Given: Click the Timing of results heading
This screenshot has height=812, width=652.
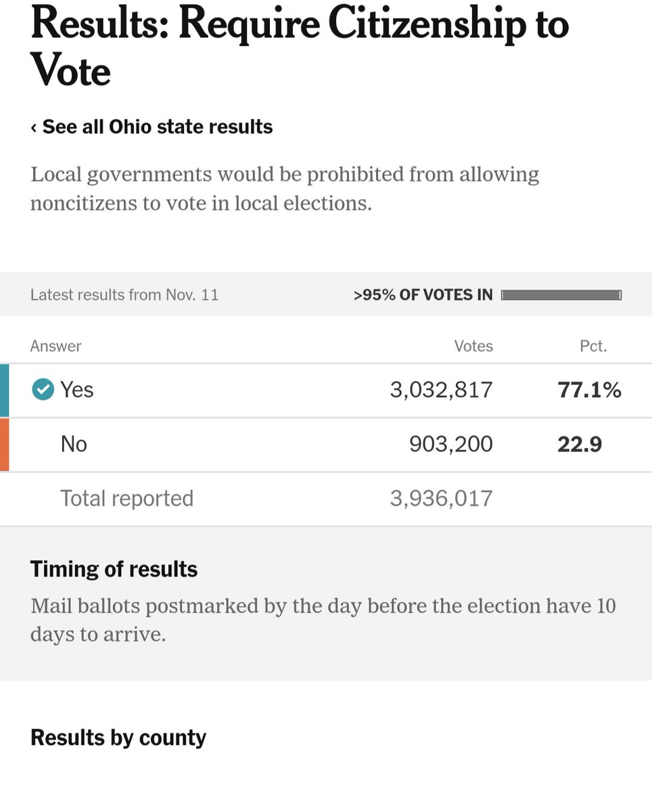Looking at the screenshot, I should click(114, 569).
